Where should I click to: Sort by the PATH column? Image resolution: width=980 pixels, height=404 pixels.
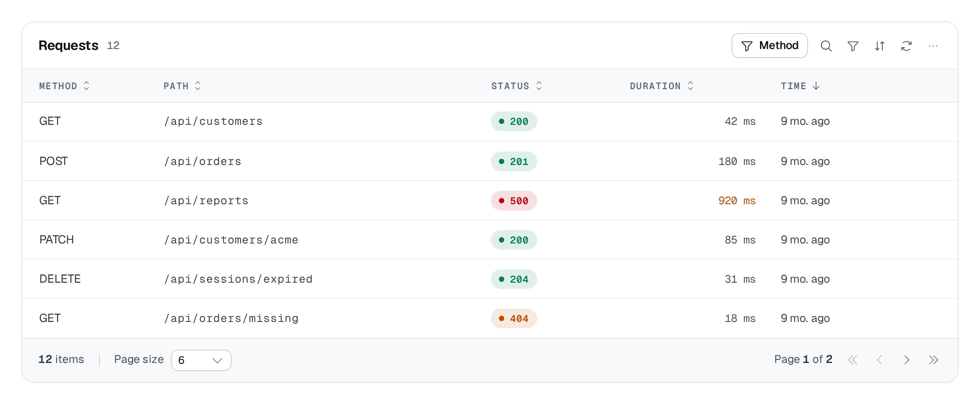(x=182, y=86)
